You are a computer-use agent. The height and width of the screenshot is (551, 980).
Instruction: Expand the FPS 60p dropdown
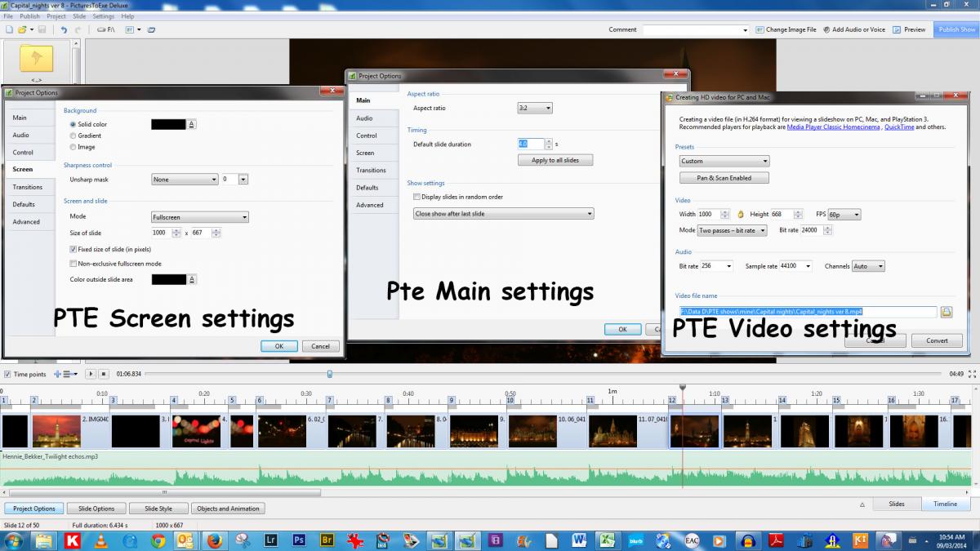click(844, 215)
